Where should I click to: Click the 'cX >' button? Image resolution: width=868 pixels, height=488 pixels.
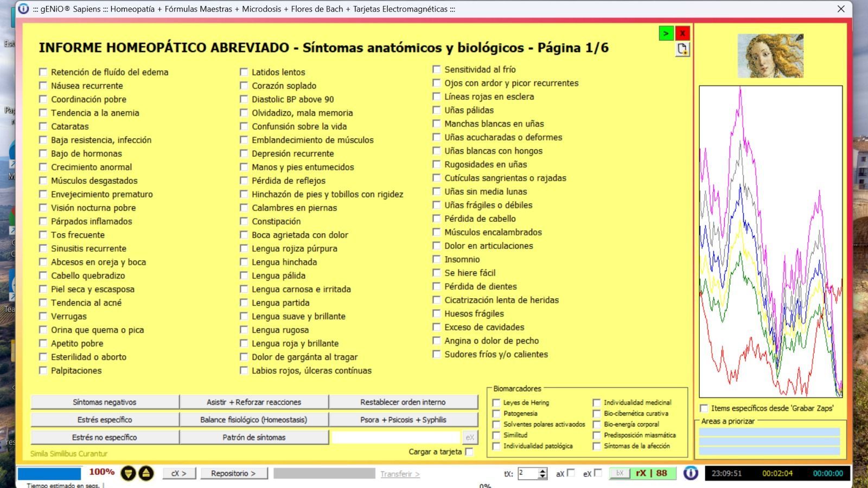point(179,473)
